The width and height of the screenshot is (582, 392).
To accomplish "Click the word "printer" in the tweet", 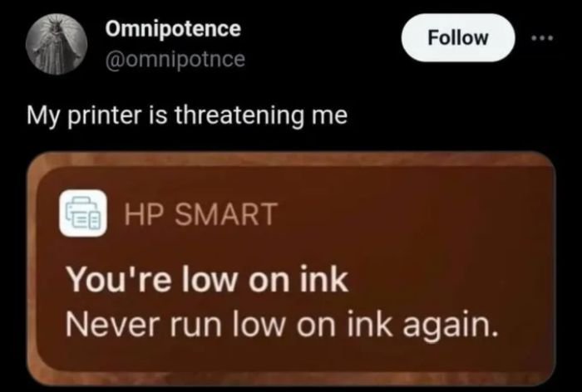I will coord(105,115).
